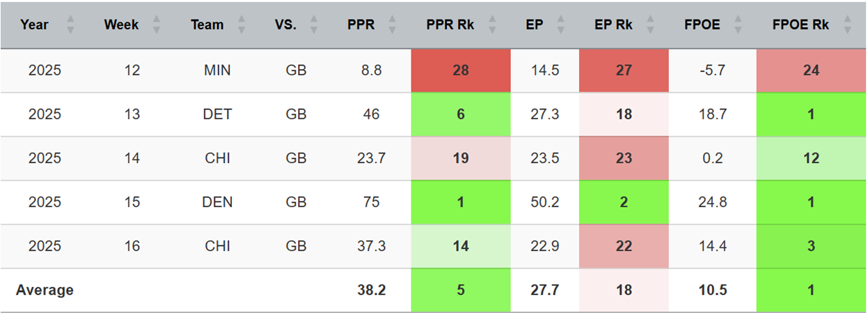Click the green PPR Rk 1 cell

pyautogui.click(x=459, y=202)
